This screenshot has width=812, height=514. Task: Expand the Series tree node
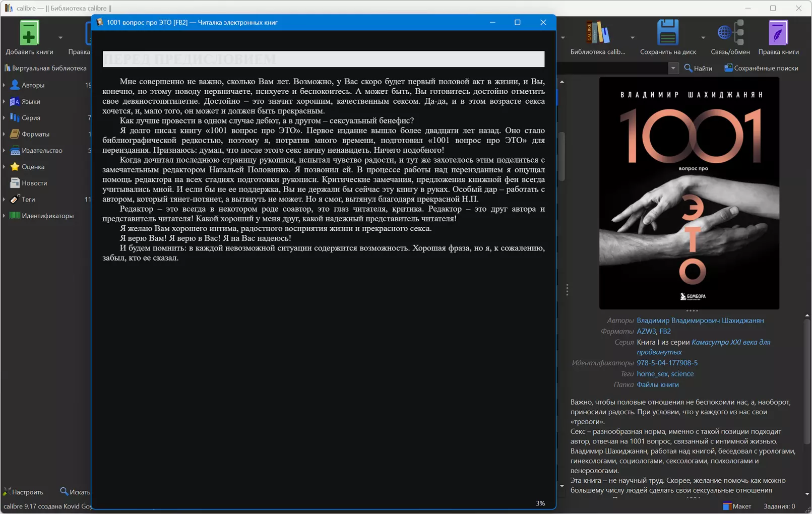point(4,118)
